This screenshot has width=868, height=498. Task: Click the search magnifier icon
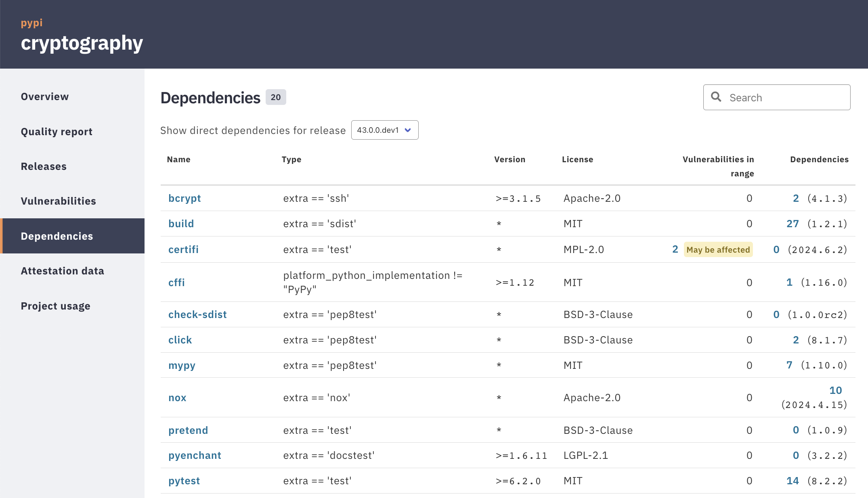point(716,97)
